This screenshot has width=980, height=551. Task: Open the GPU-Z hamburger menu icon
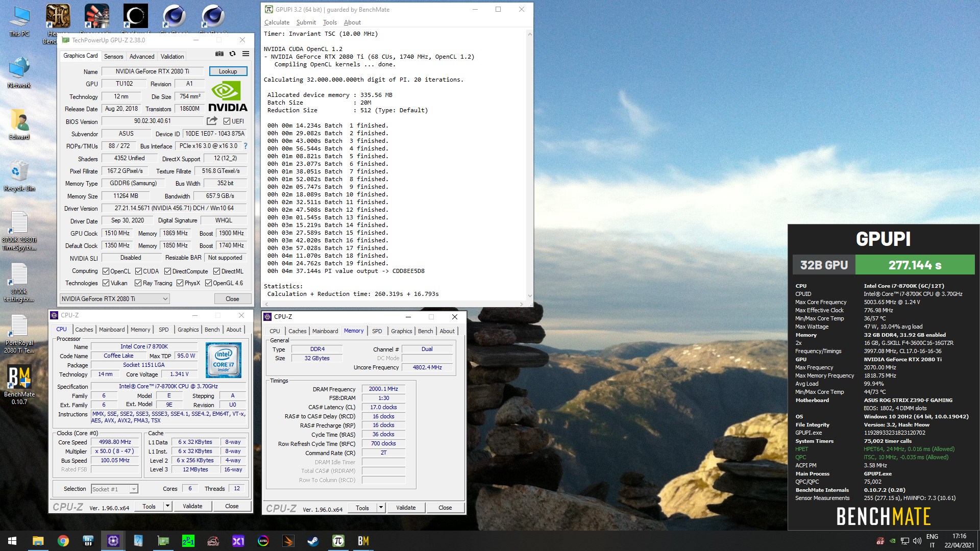(x=246, y=54)
